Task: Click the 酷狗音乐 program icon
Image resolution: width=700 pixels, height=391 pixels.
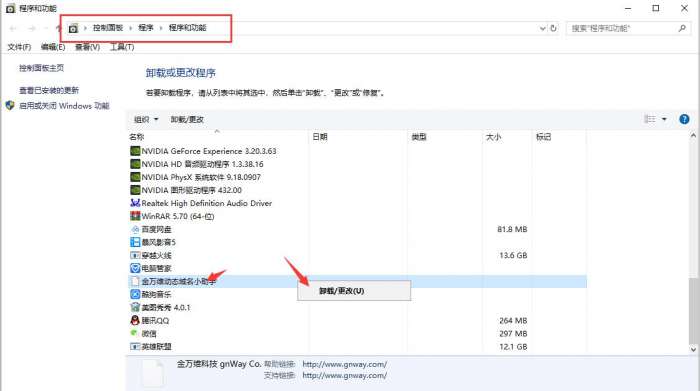Action: (x=135, y=295)
